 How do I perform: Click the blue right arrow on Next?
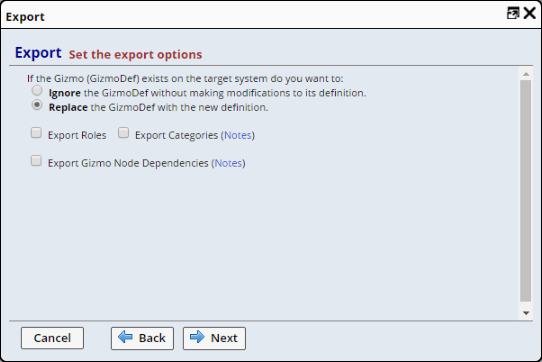pyautogui.click(x=197, y=337)
